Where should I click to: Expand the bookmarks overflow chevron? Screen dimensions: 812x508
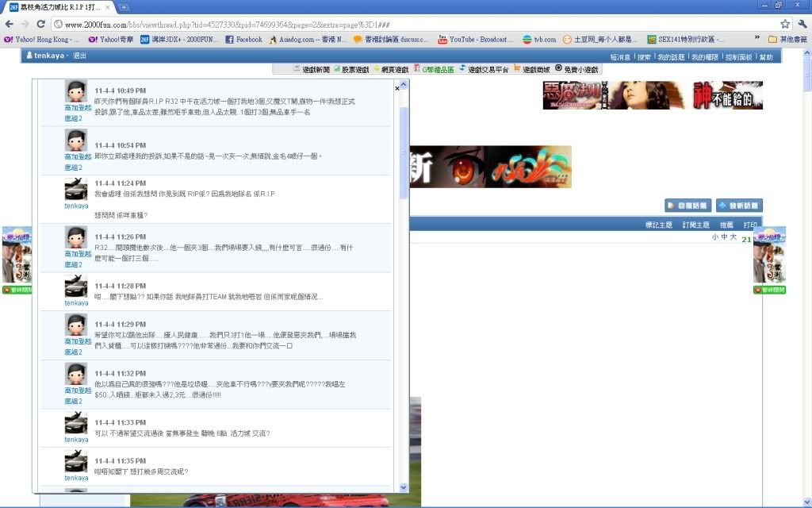coord(756,39)
